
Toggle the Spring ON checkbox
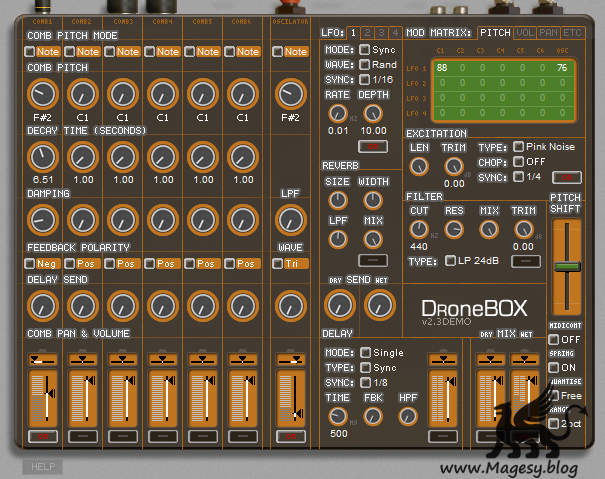[x=554, y=367]
